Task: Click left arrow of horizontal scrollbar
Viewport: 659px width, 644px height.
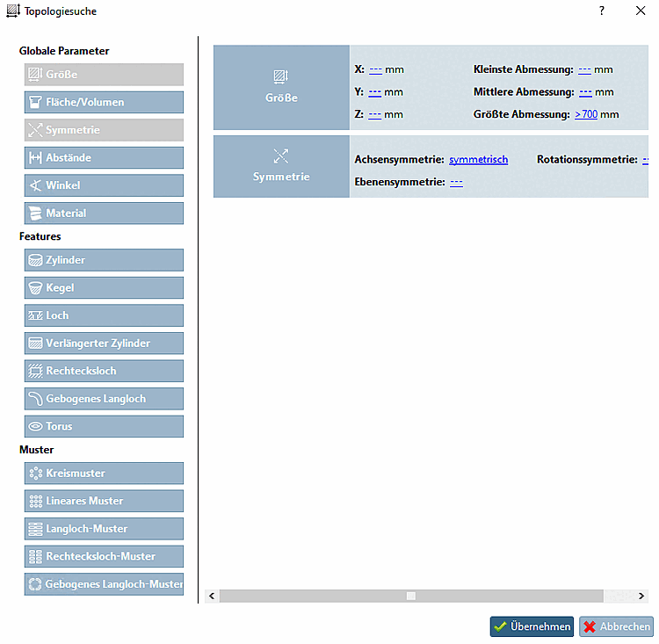Action: tap(212, 596)
